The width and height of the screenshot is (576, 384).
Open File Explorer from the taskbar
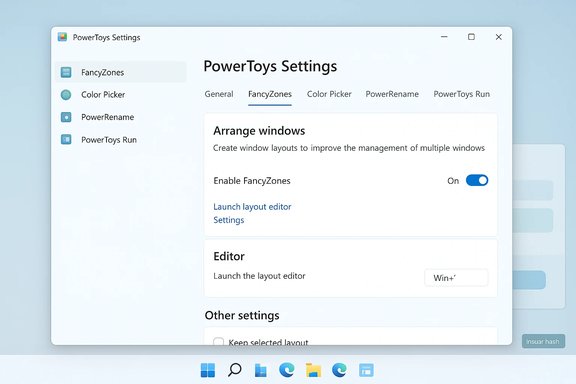[313, 370]
